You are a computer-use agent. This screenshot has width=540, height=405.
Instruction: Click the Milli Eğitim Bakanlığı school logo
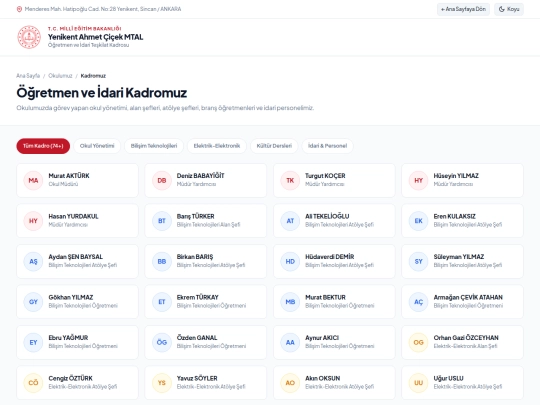[x=29, y=37]
